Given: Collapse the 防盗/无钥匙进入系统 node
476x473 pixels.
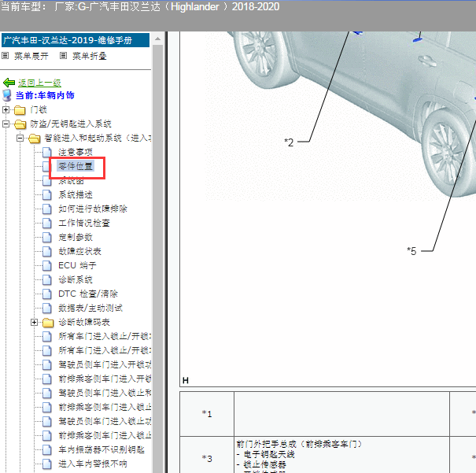Looking at the screenshot, I should [x=6, y=124].
